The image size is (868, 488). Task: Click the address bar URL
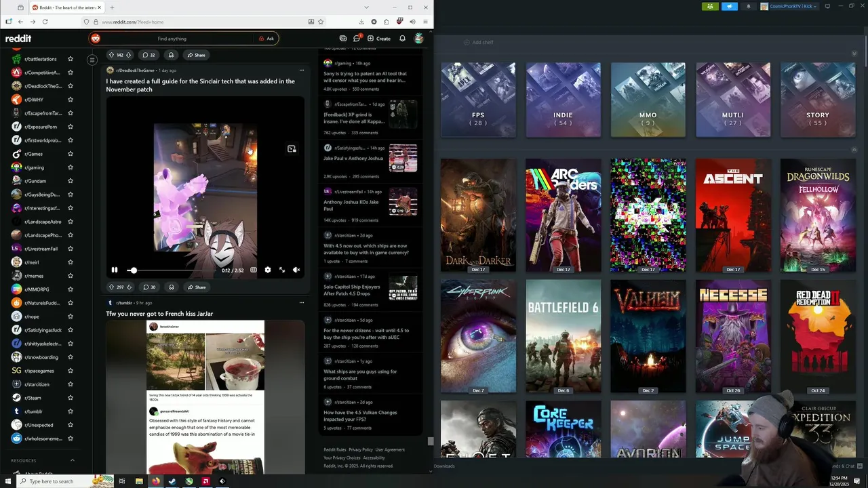tap(133, 22)
